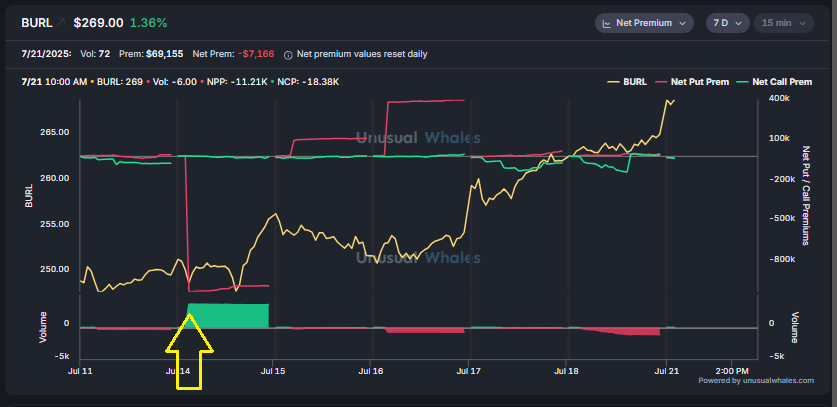Click the Jul 18 x-axis date label
Image resolution: width=837 pixels, height=407 pixels.
pos(567,370)
